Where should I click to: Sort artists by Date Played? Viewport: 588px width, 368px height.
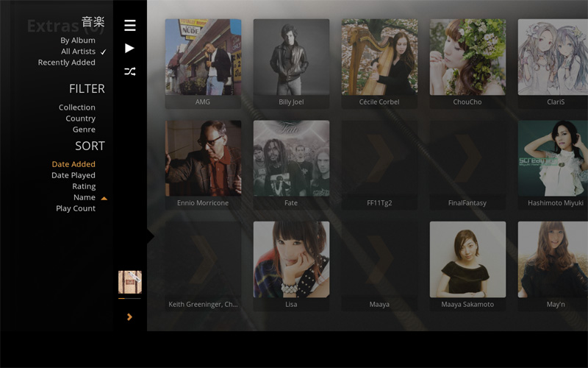[73, 175]
